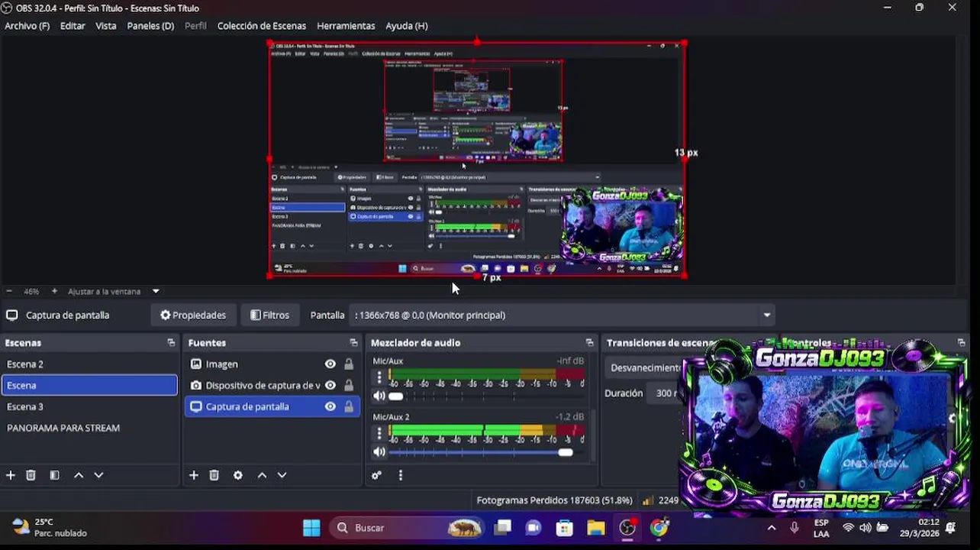Viewport: 980px width, 550px height.
Task: Remove selected source with trash icon
Action: 214,475
